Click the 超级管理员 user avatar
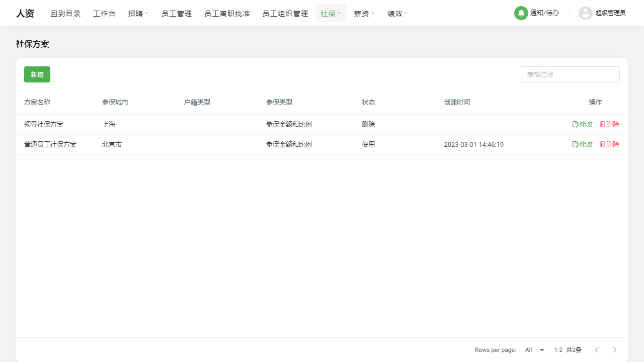 coord(585,13)
